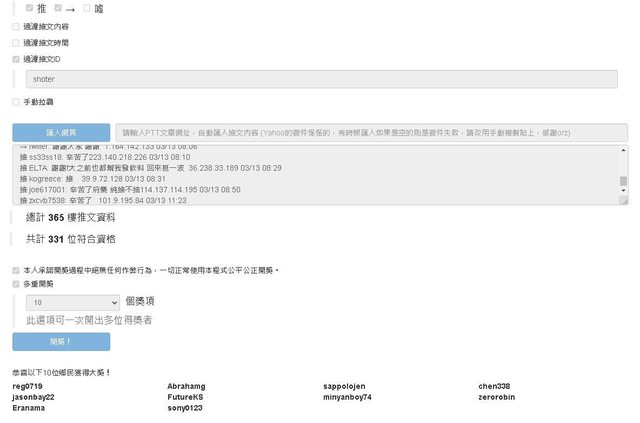Click winner name sappolojen
The width and height of the screenshot is (640, 423).
(344, 386)
